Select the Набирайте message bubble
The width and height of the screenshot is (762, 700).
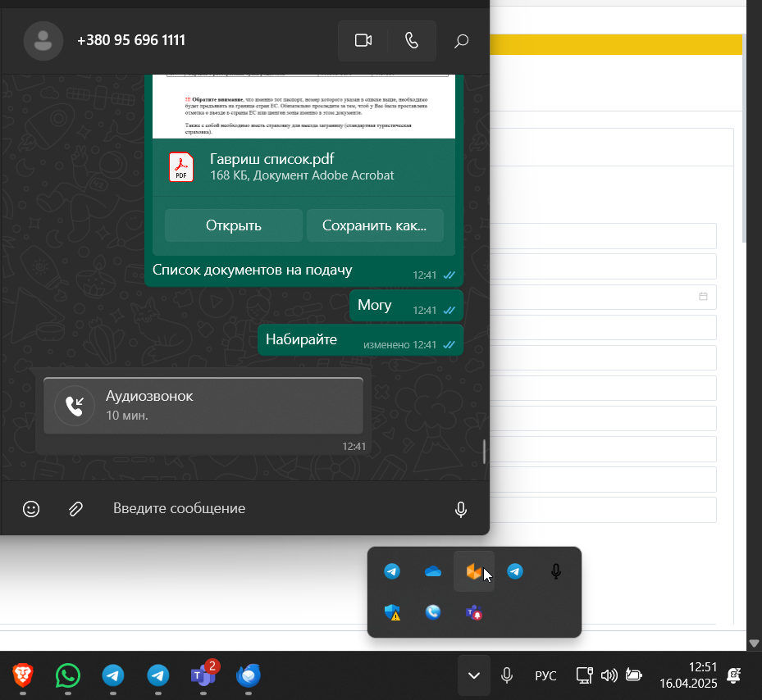360,340
